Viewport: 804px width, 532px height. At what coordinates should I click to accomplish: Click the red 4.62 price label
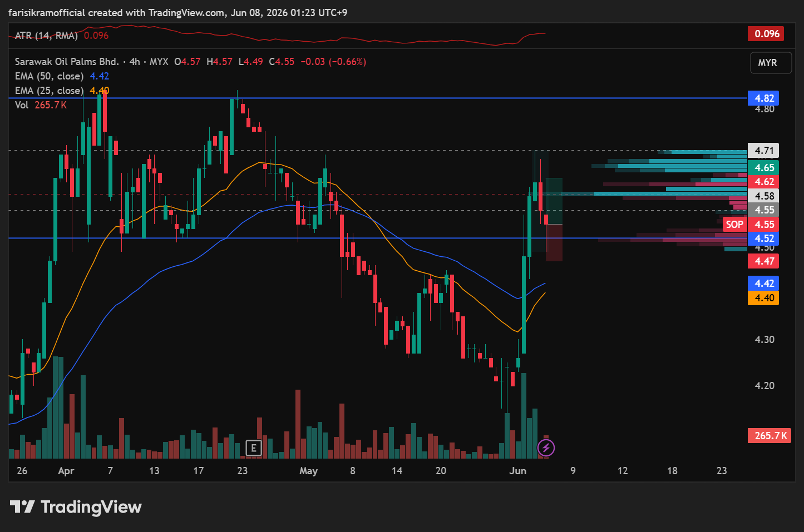coord(763,182)
